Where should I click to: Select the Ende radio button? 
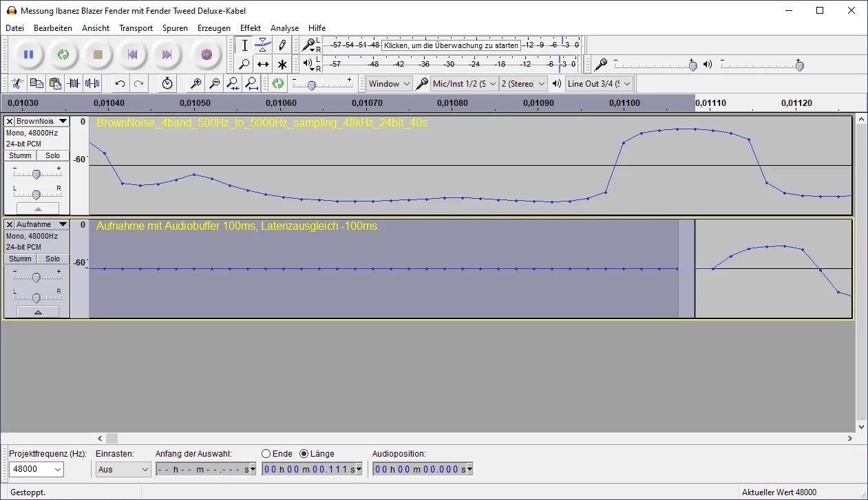click(266, 454)
